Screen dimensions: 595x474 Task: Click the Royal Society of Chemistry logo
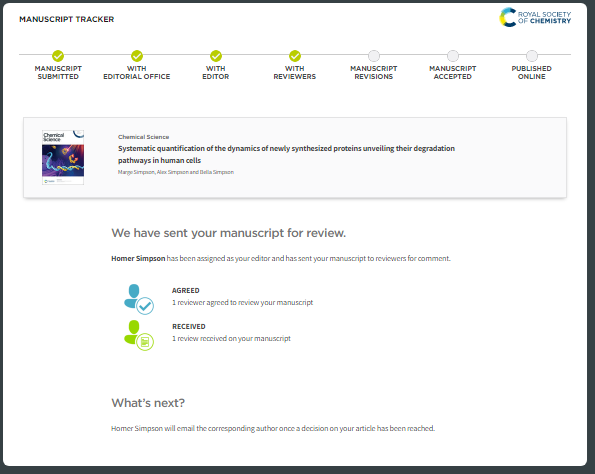[x=535, y=17]
